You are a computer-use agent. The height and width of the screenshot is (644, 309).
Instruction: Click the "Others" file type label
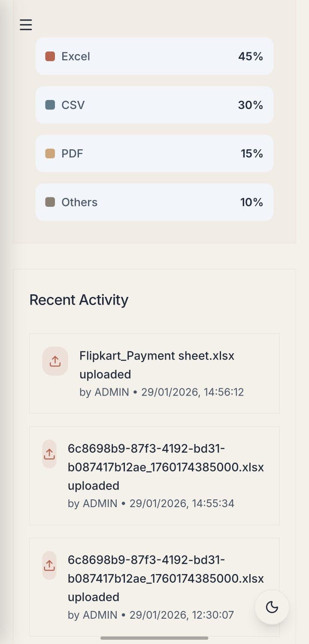point(79,202)
